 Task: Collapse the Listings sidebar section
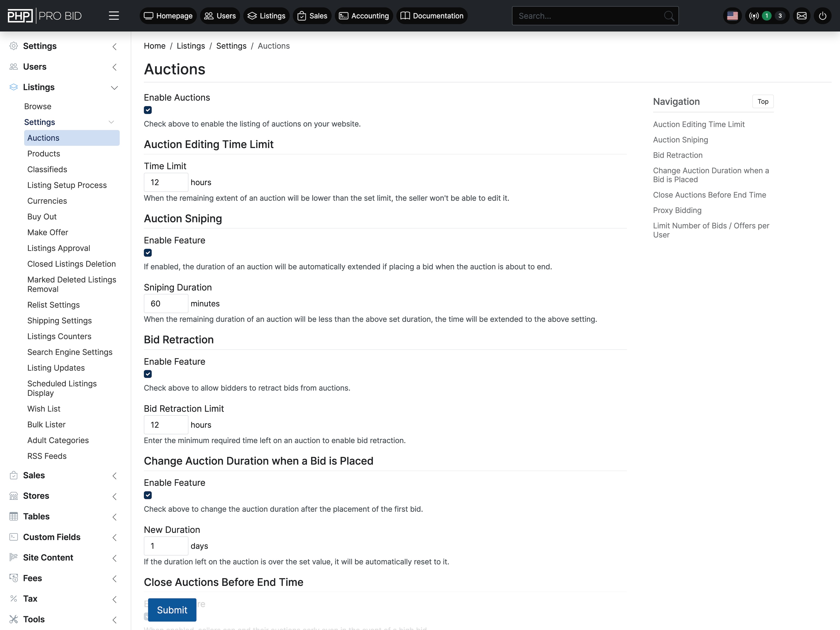[115, 87]
